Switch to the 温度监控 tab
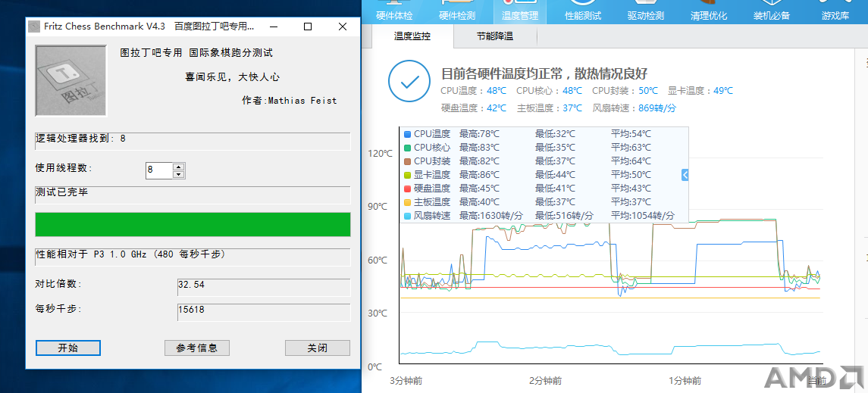Screen dimensions: 868x393 click(x=412, y=36)
